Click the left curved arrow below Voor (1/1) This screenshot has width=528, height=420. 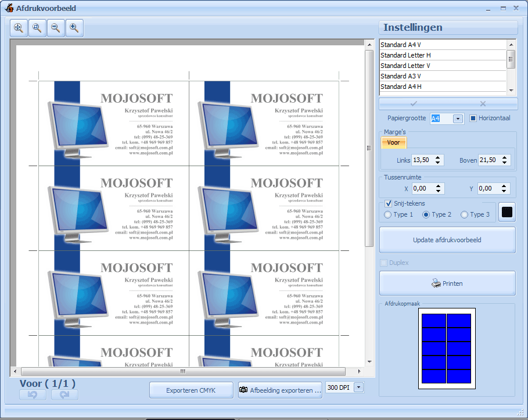point(33,395)
